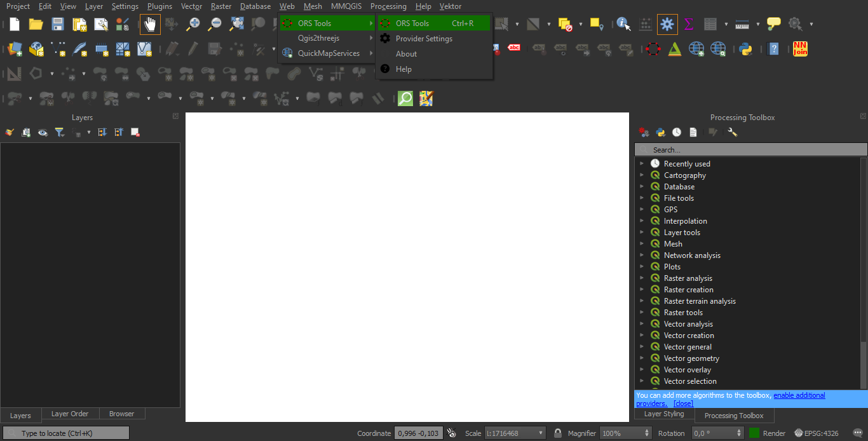This screenshot has width=868, height=441.
Task: Toggle the scale lock icon
Action: pos(557,433)
